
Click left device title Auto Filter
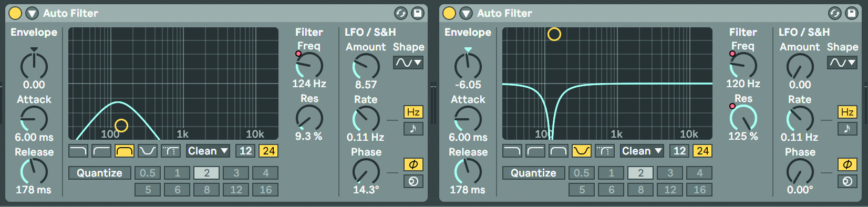pyautogui.click(x=70, y=13)
